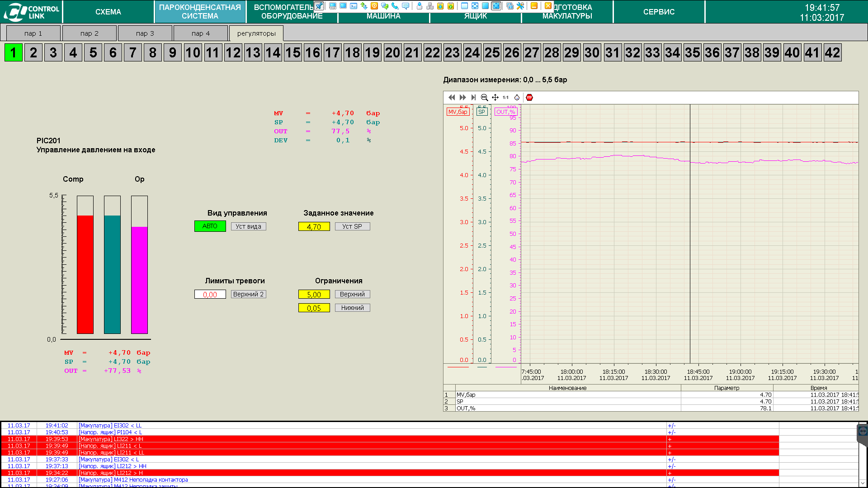Click the pin icon in remote toolbar
The height and width of the screenshot is (488, 868).
tap(319, 6)
